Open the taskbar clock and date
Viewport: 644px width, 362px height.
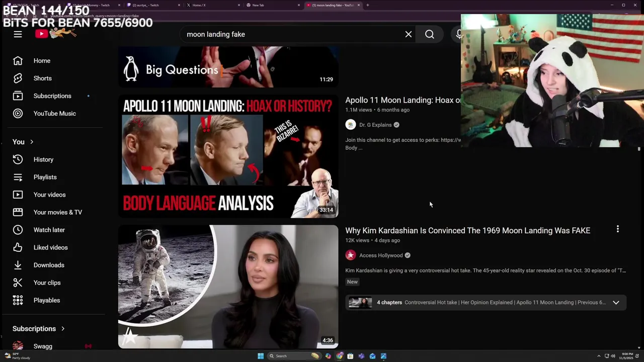point(627,356)
